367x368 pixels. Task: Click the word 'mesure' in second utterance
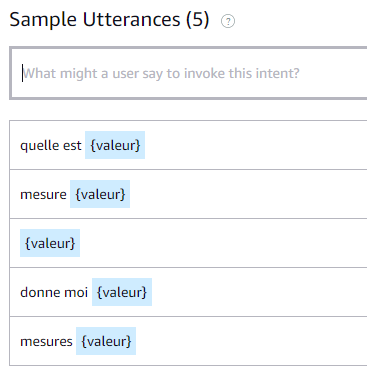pyautogui.click(x=43, y=194)
